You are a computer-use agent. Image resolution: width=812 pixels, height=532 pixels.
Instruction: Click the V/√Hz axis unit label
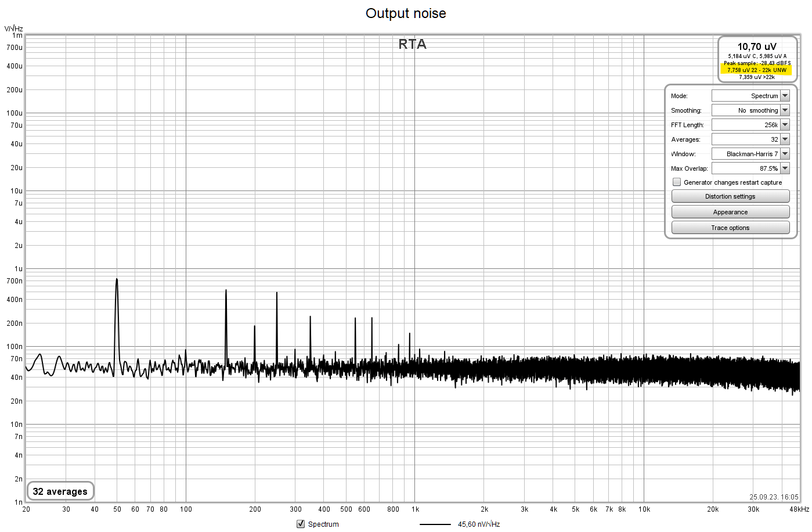click(13, 28)
